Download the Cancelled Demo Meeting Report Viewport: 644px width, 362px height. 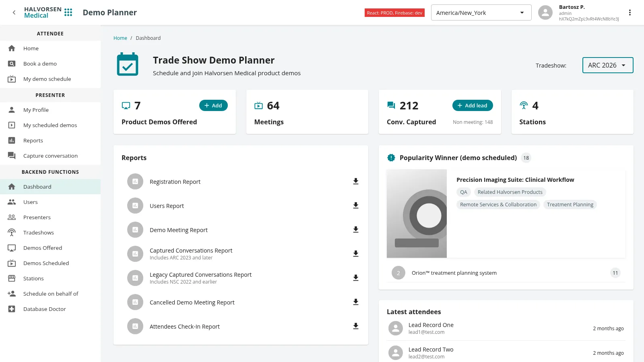(356, 302)
